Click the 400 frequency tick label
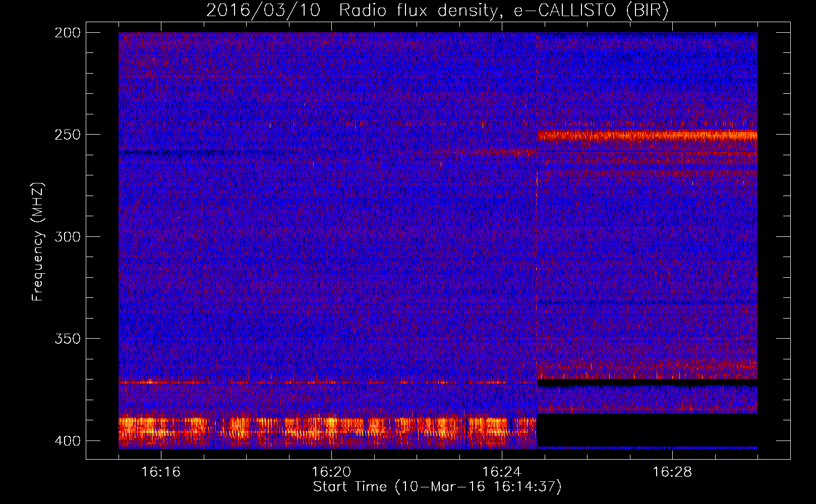The image size is (816, 504). point(68,441)
